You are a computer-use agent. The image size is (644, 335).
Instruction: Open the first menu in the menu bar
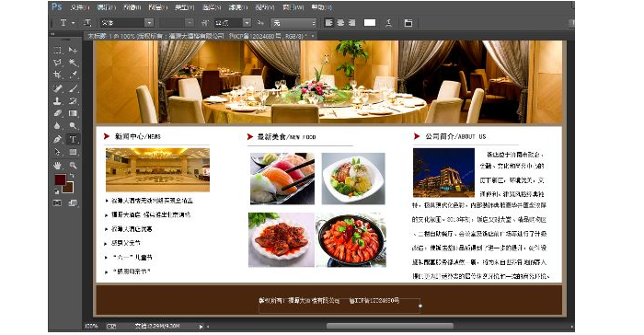[80, 7]
